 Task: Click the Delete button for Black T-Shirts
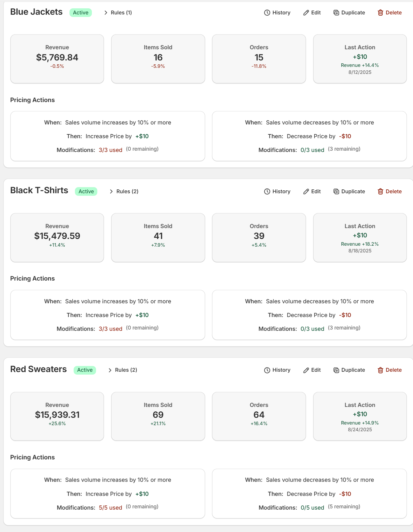click(x=389, y=191)
